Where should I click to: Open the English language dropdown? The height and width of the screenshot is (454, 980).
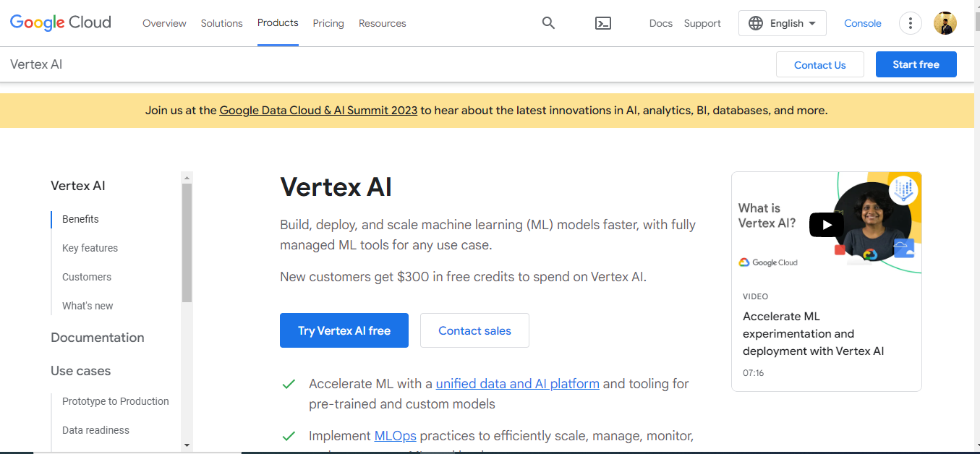point(782,23)
